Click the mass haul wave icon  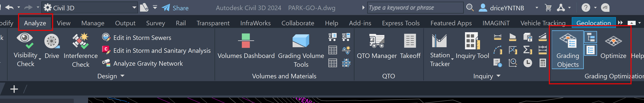pyautogui.click(x=346, y=50)
